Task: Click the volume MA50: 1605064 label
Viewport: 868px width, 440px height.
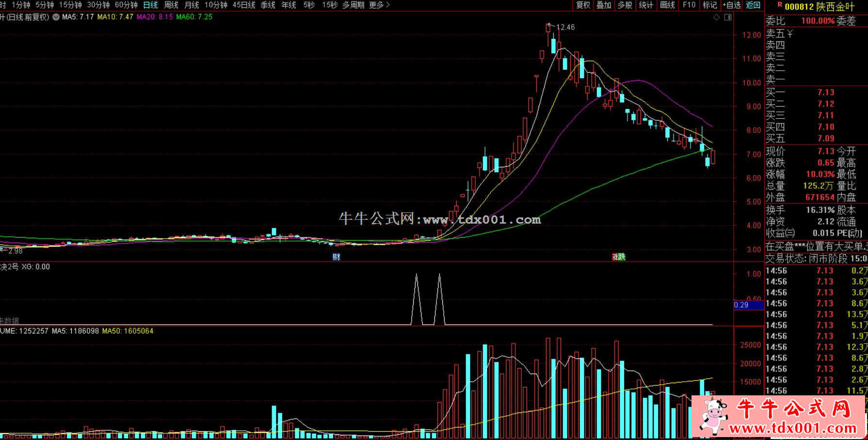Action: click(128, 331)
